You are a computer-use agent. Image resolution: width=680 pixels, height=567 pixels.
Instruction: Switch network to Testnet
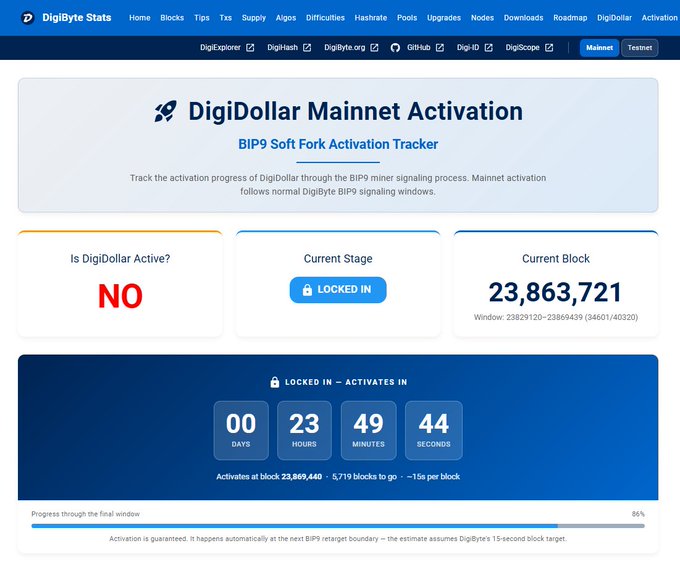pos(640,48)
